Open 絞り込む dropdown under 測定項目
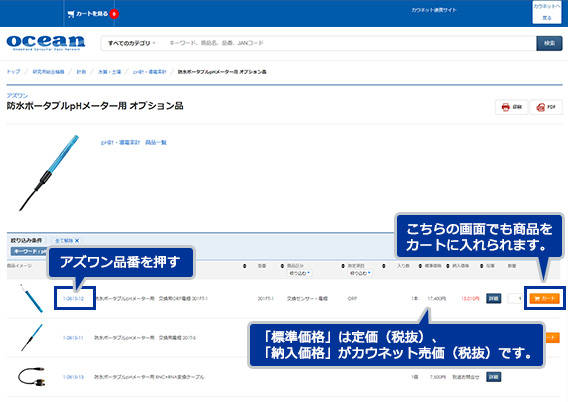 (x=360, y=273)
